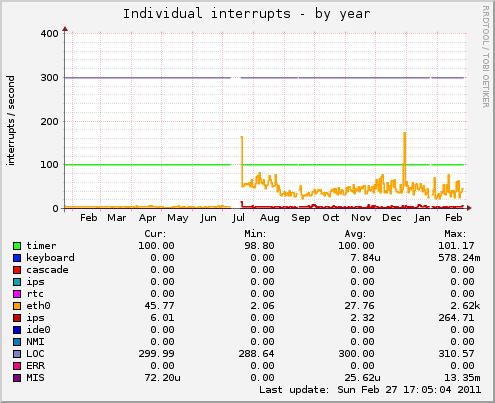The width and height of the screenshot is (495, 403).
Task: Click the 'Oct' x-axis month label
Action: 331,218
